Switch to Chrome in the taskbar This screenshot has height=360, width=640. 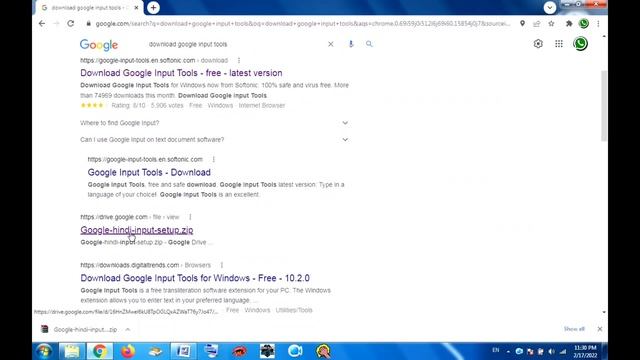tap(100, 351)
